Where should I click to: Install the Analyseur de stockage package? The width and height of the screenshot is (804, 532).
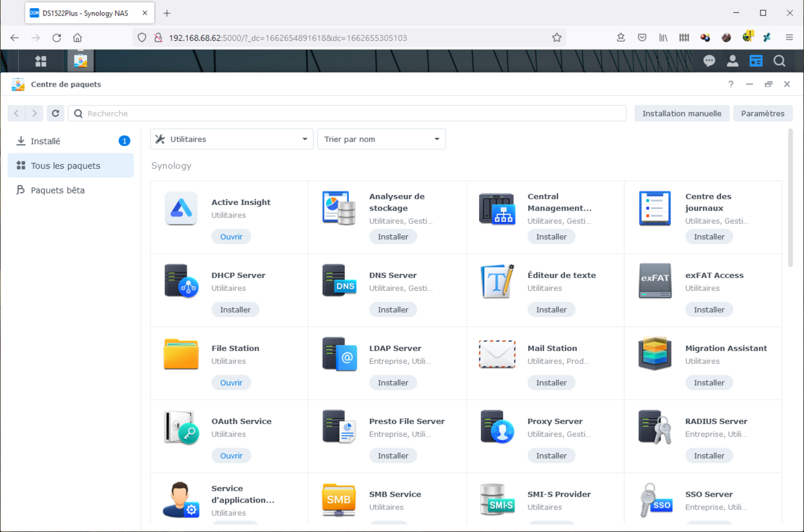pos(393,237)
